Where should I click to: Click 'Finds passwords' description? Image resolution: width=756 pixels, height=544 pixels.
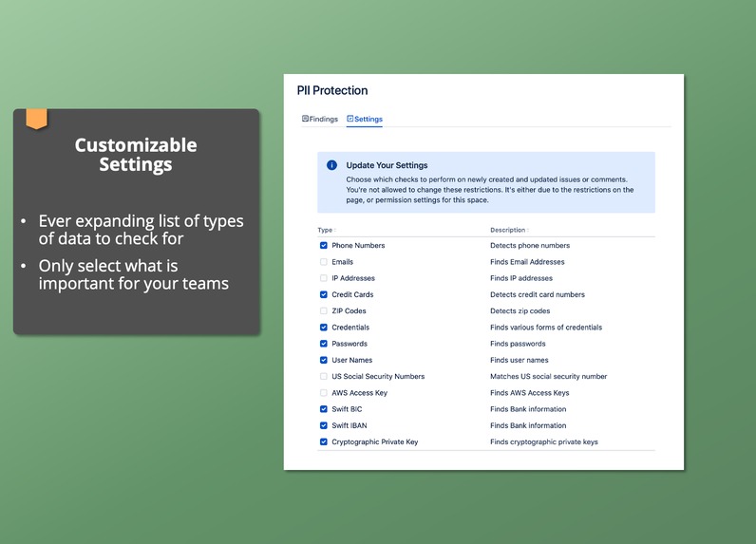[x=518, y=344]
